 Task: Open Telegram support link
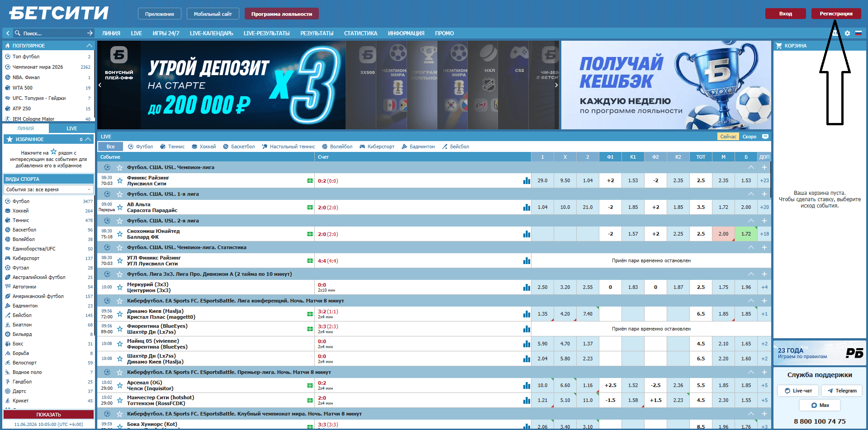(842, 391)
